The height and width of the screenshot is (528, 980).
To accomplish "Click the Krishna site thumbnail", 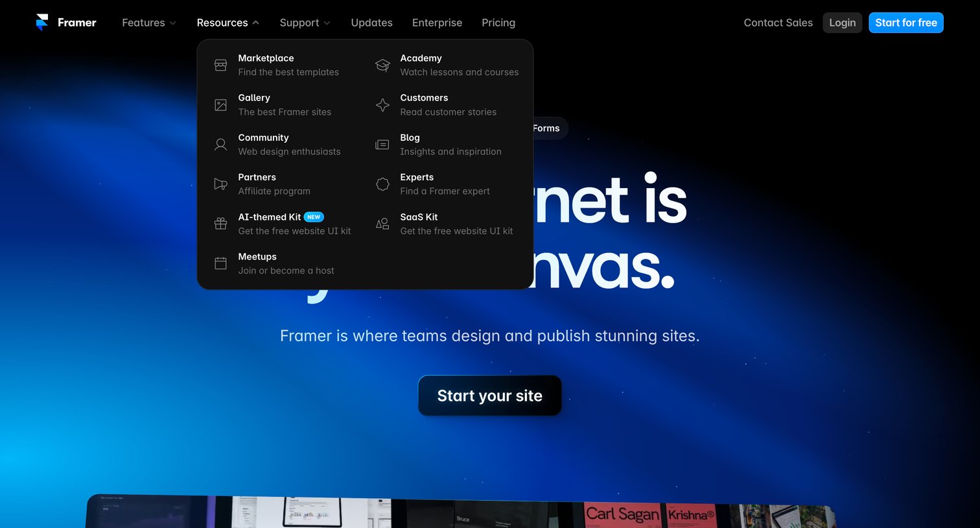I will 691,515.
